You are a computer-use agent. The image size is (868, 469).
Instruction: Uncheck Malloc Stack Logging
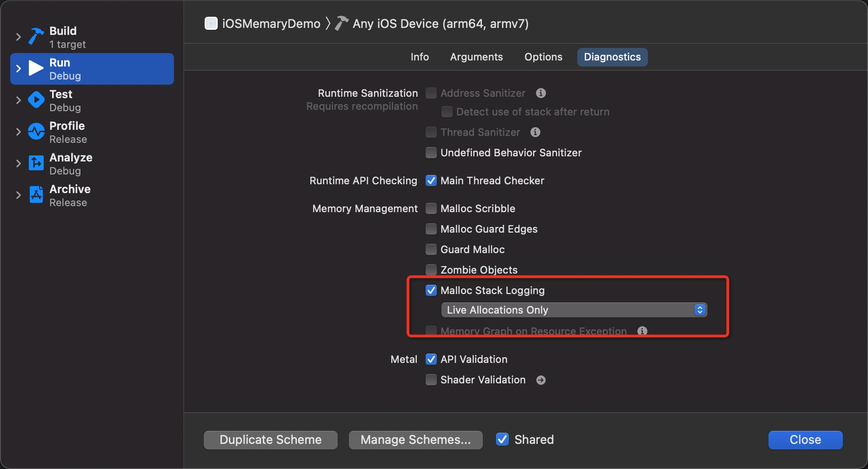coord(431,290)
